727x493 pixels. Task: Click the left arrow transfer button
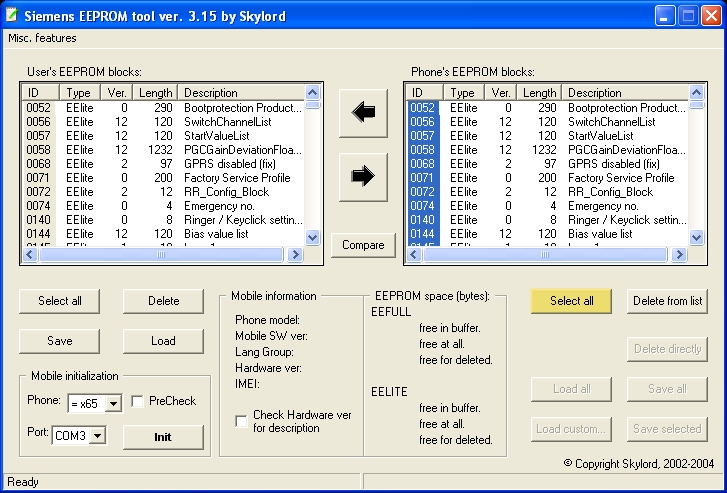click(363, 113)
